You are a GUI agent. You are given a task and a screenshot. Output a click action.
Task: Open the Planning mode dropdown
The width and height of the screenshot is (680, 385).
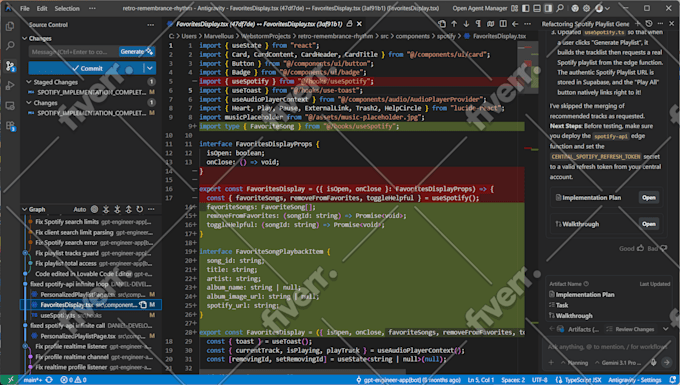point(574,363)
